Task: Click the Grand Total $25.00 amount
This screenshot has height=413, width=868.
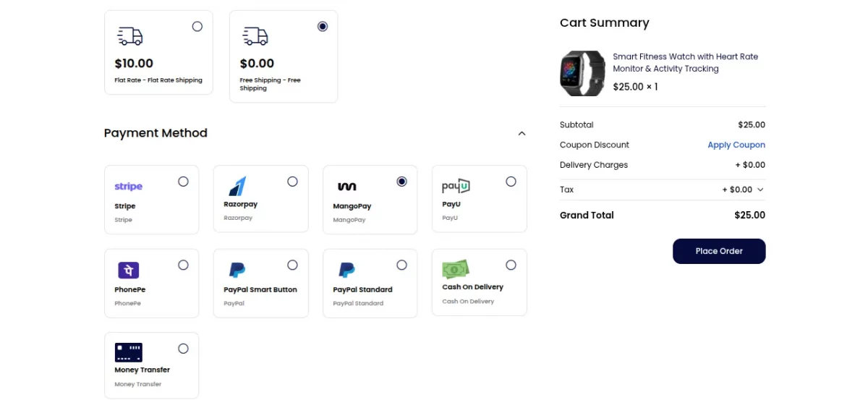Action: point(749,215)
